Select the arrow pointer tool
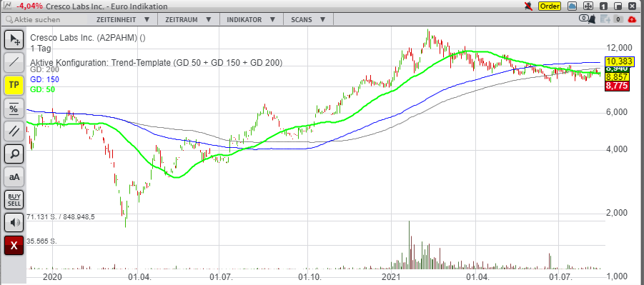This screenshot has height=285, width=644. pyautogui.click(x=14, y=39)
